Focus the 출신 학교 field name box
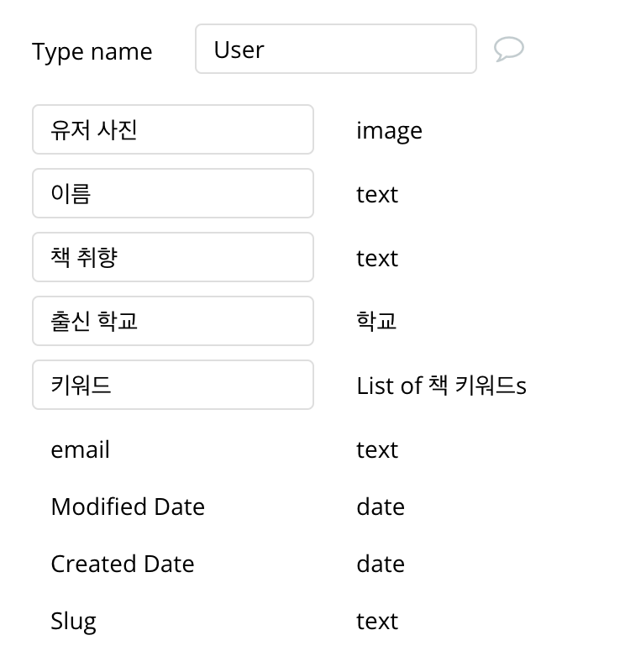Image resolution: width=625 pixels, height=672 pixels. tap(173, 322)
